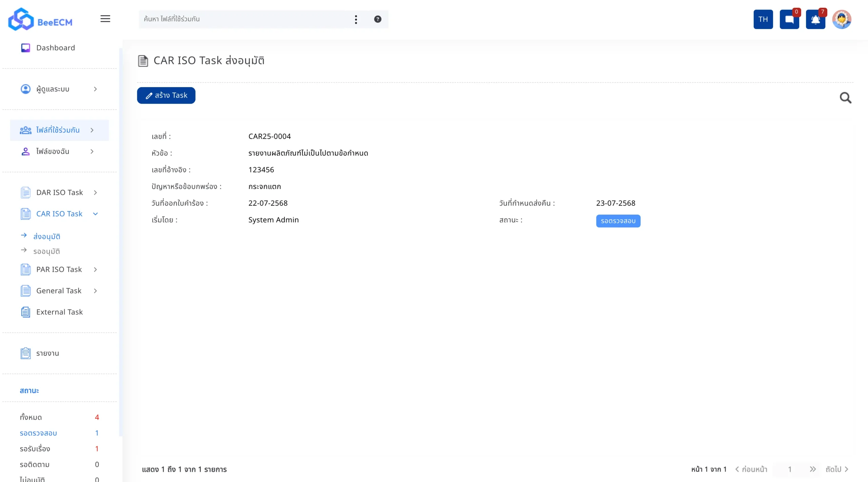Click the BeeECM logo
Image resolution: width=868 pixels, height=482 pixels.
pyautogui.click(x=40, y=20)
